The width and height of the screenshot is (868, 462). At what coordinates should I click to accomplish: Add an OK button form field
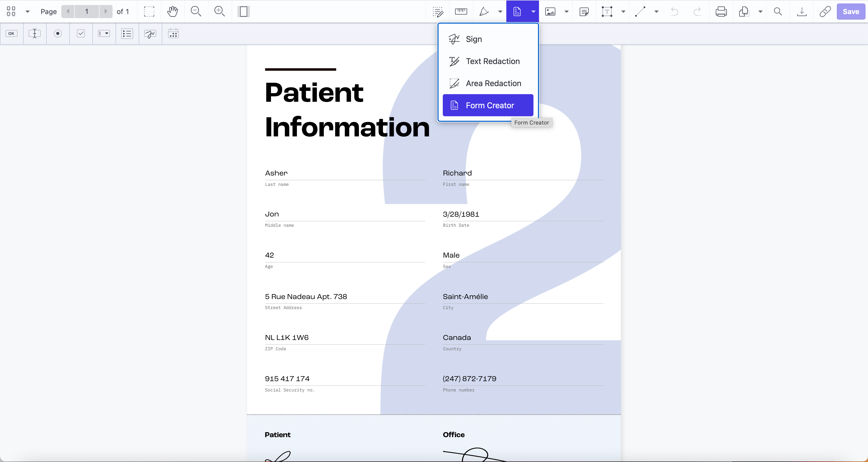click(12, 33)
